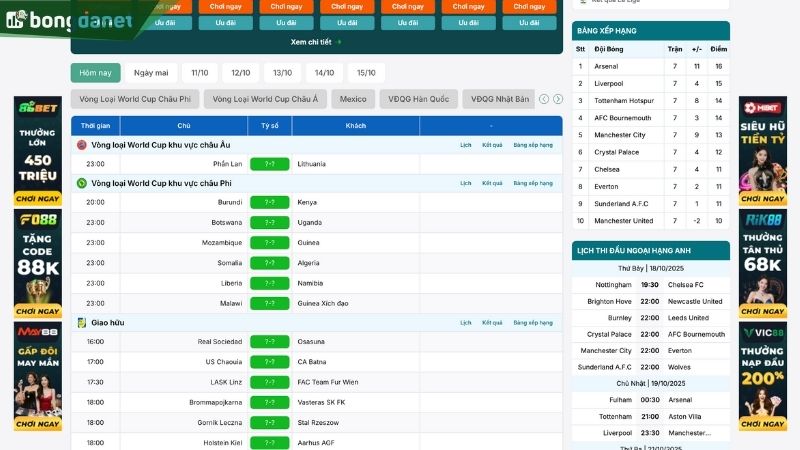800x450 pixels.
Task: Open Arsenal in the standings table
Action: click(x=608, y=66)
